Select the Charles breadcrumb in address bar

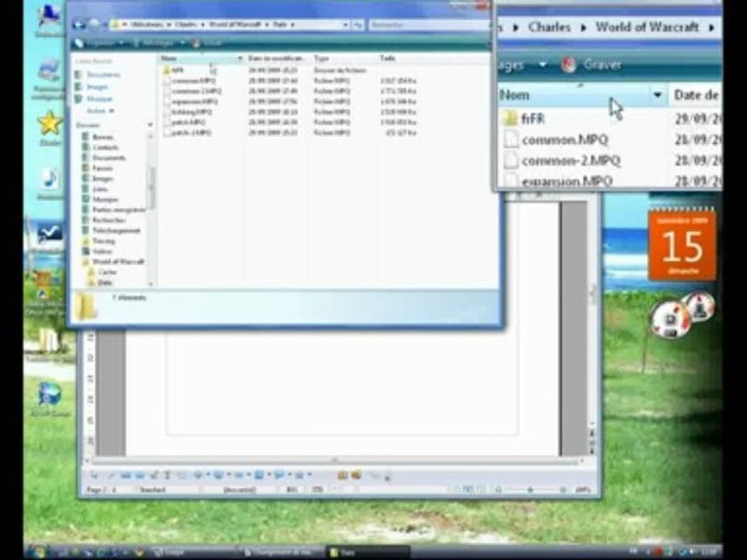coord(186,24)
